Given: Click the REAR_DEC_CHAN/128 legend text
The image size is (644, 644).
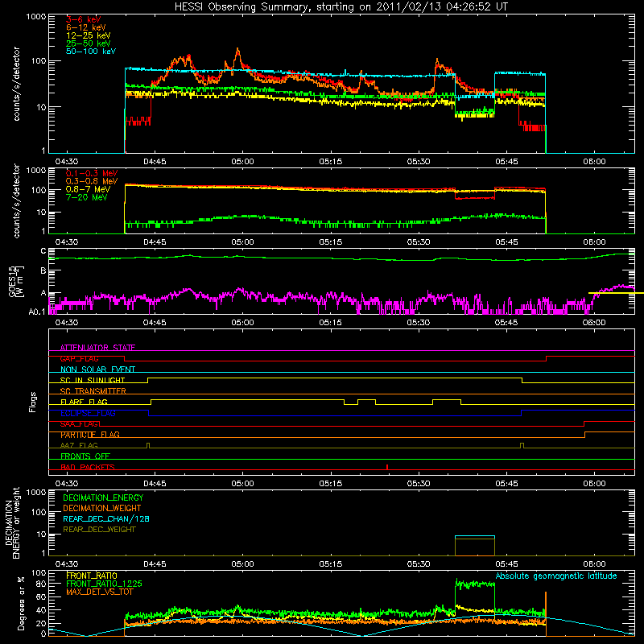Looking at the screenshot, I should click(x=106, y=518).
